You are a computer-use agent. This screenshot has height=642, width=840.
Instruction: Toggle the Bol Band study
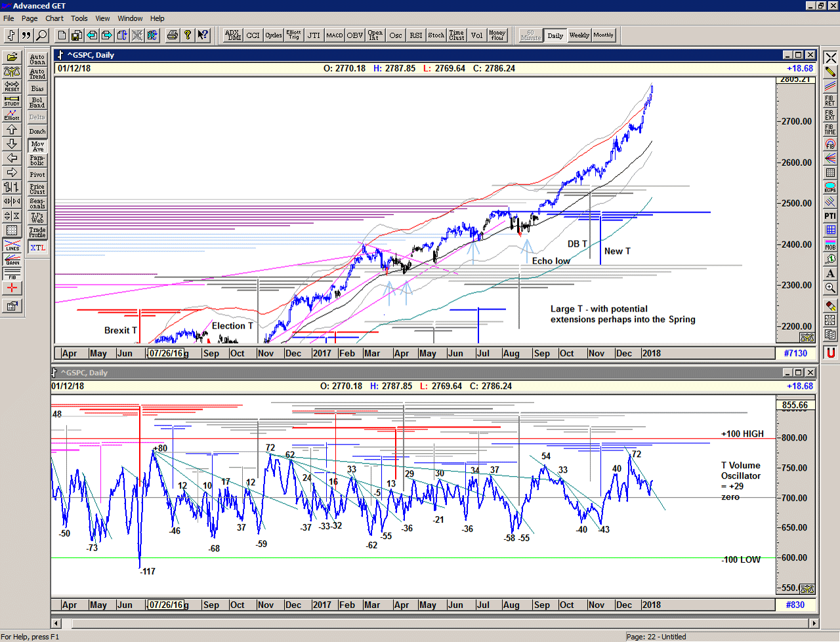37,103
